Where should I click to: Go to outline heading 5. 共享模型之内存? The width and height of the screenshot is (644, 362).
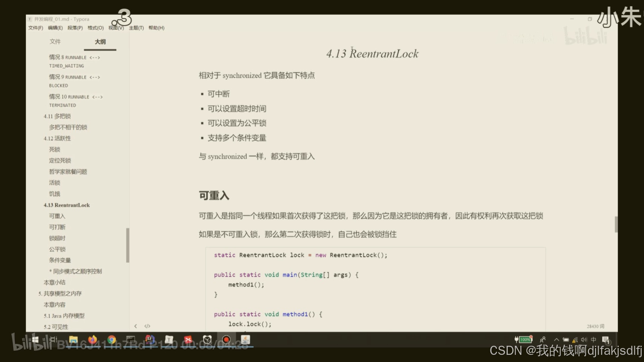pos(60,293)
